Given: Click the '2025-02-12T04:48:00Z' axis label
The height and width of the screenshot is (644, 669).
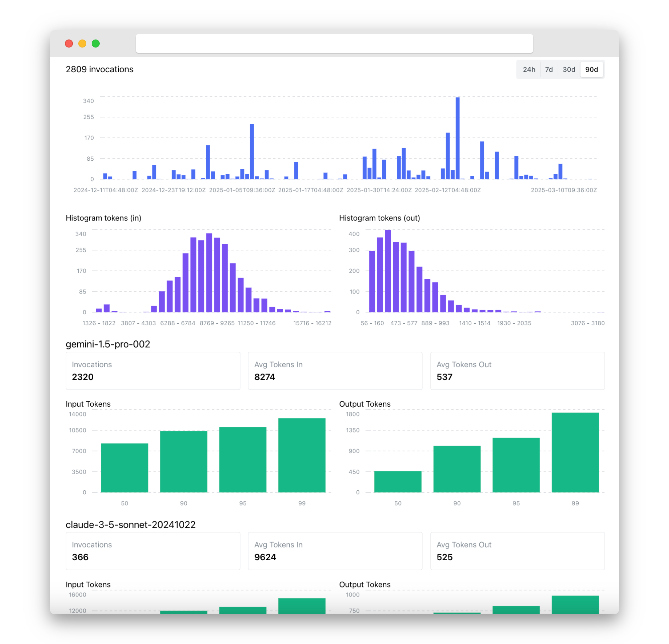Looking at the screenshot, I should point(448,190).
